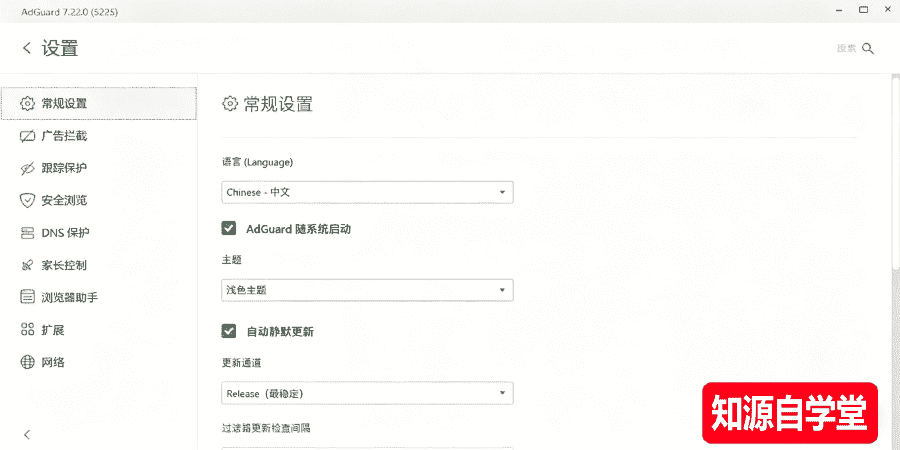Viewport: 900px width, 450px height.
Task: Click the shield icon for 安全浏览
Action: (28, 201)
